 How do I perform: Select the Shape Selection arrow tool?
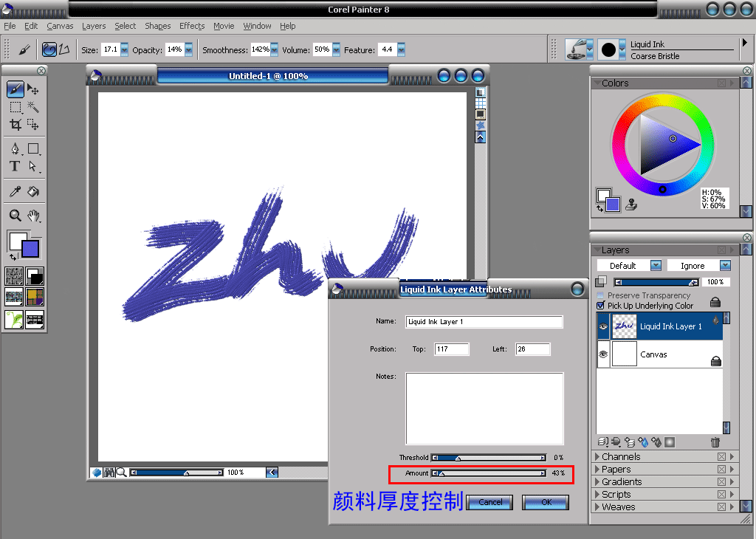coord(32,166)
